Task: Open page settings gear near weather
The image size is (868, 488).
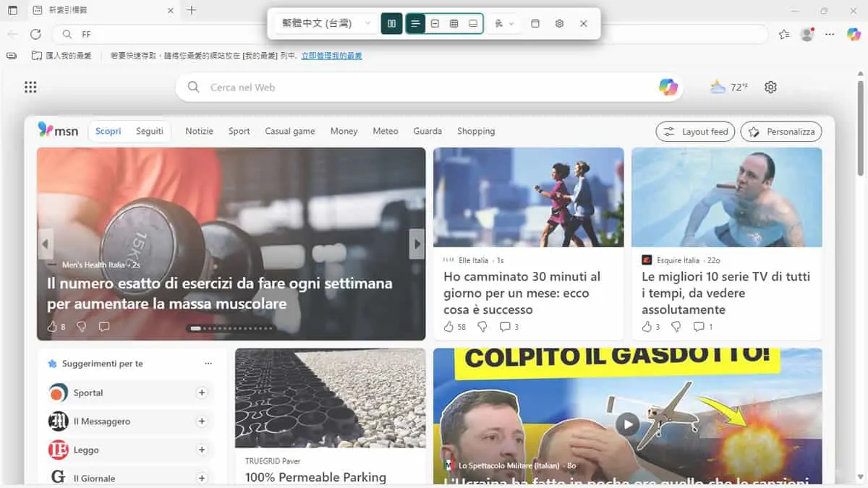Action: click(770, 87)
